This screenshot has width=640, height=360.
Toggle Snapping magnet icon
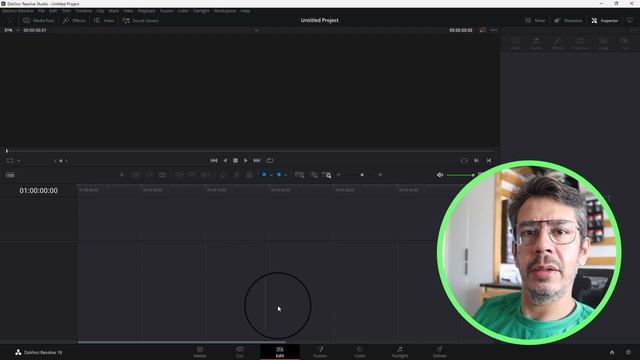tap(223, 175)
